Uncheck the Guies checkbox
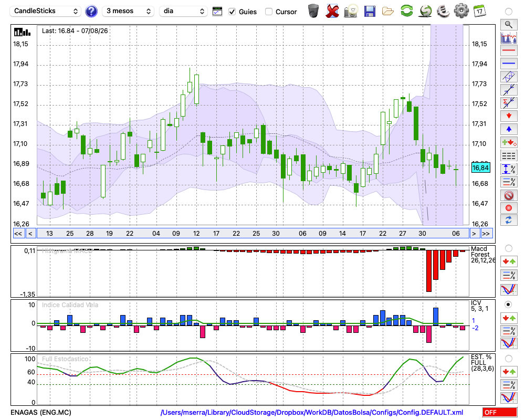 coord(232,12)
